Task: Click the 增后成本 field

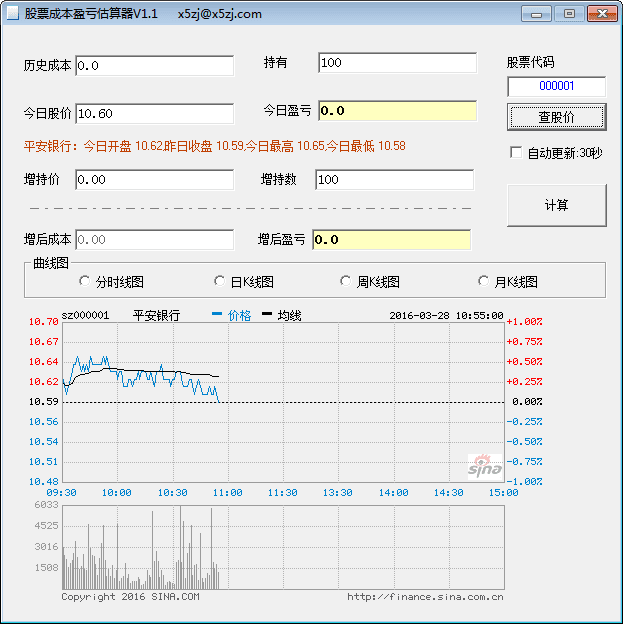Action: [x=154, y=240]
